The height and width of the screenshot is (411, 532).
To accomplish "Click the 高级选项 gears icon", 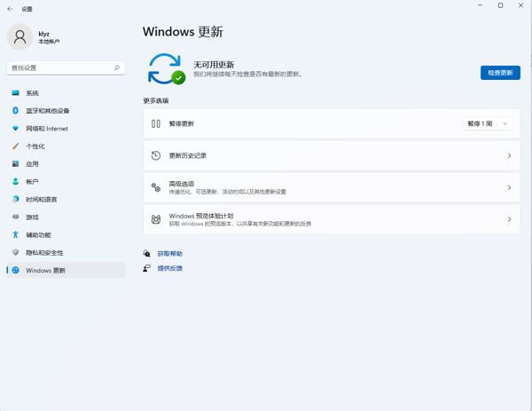I will 156,187.
